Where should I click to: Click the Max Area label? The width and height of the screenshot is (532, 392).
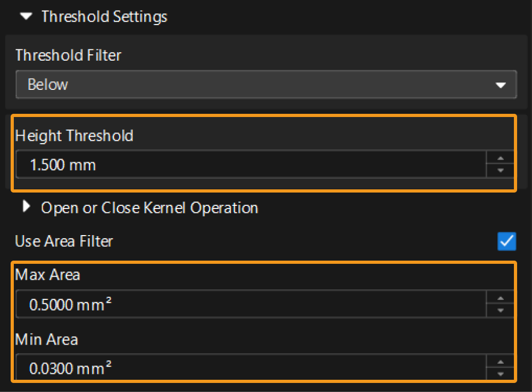(x=48, y=274)
